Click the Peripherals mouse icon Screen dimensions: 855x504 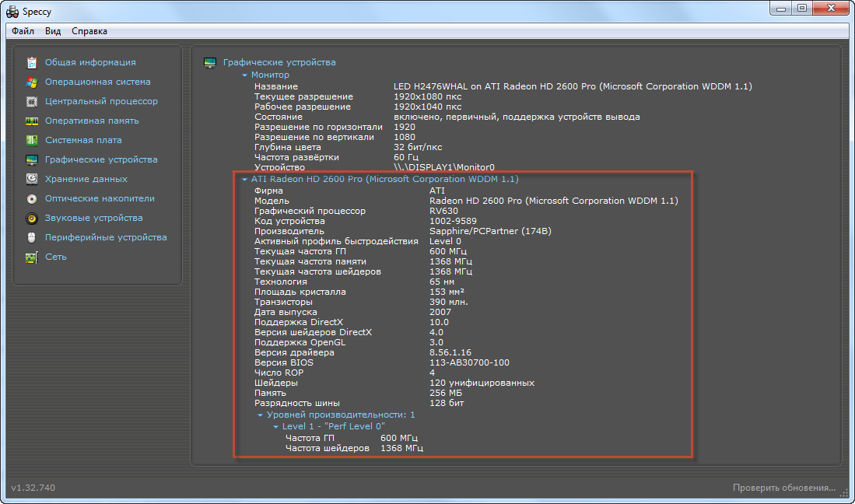[32, 237]
